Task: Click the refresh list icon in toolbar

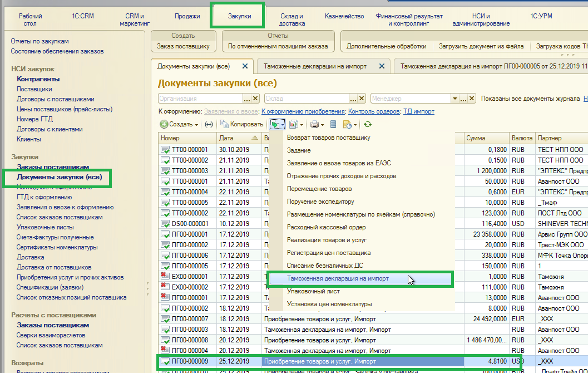Action: (368, 124)
